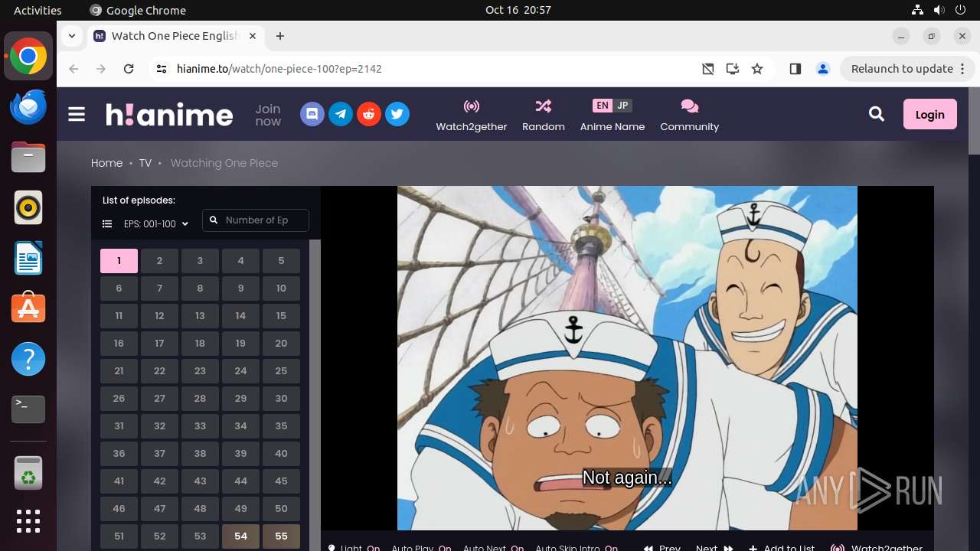This screenshot has height=551, width=980.
Task: Click the HiAnime logo
Action: tap(169, 115)
